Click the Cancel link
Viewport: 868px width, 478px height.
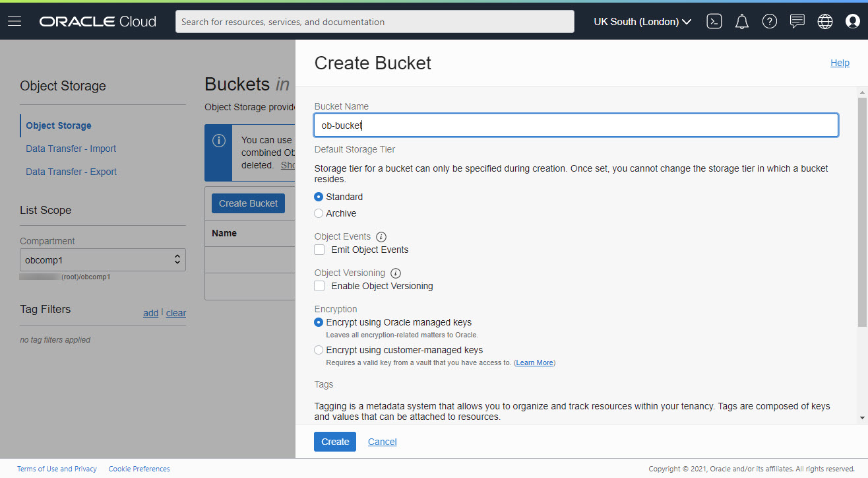[382, 442]
